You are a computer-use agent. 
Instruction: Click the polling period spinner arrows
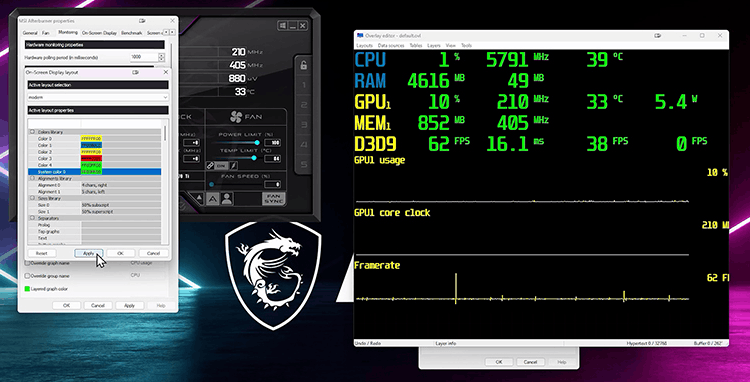tap(161, 57)
